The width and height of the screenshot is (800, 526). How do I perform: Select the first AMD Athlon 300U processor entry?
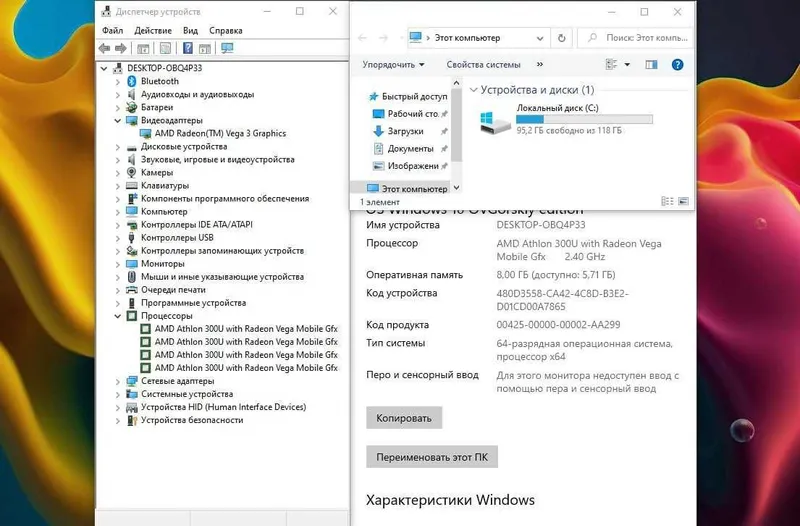246,329
